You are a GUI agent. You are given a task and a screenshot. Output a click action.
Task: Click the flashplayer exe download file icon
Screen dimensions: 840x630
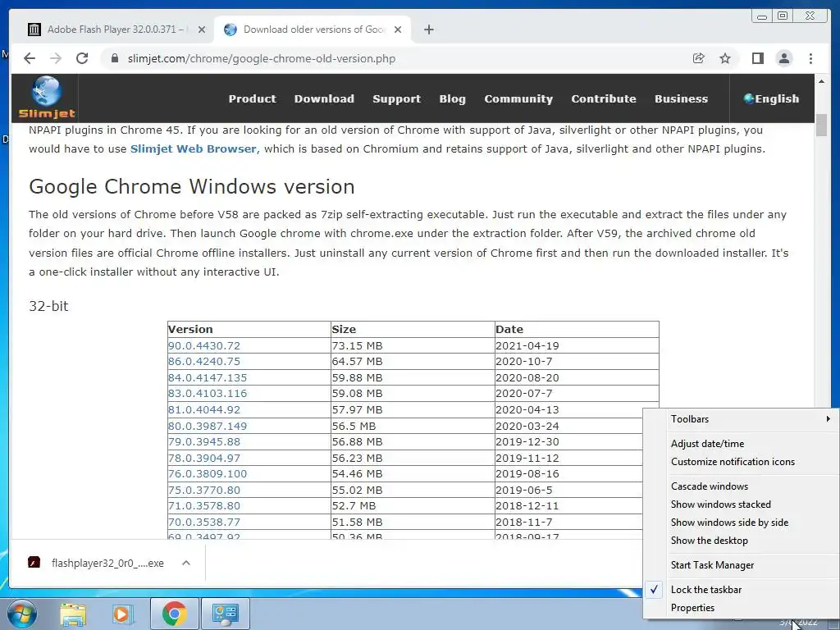point(34,563)
